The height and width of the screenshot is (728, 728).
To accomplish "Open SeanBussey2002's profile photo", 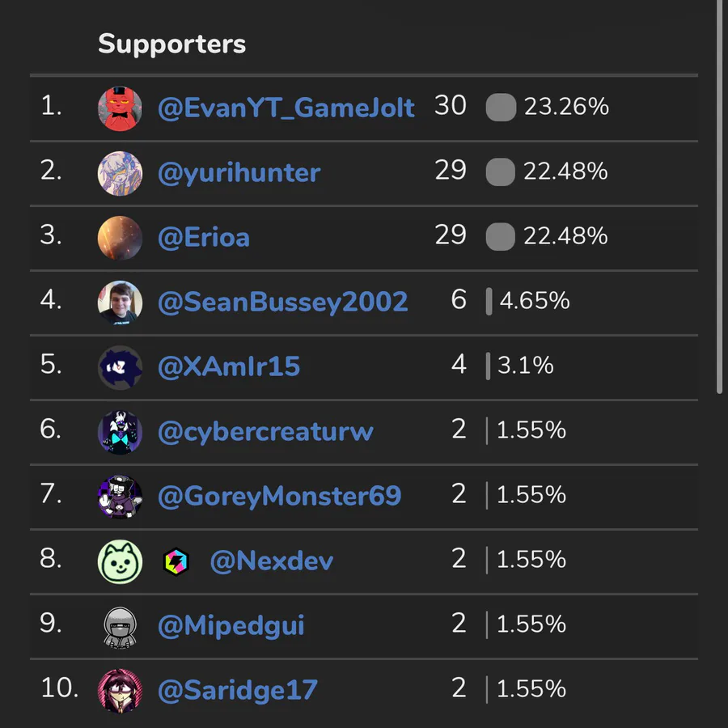I will pyautogui.click(x=120, y=302).
